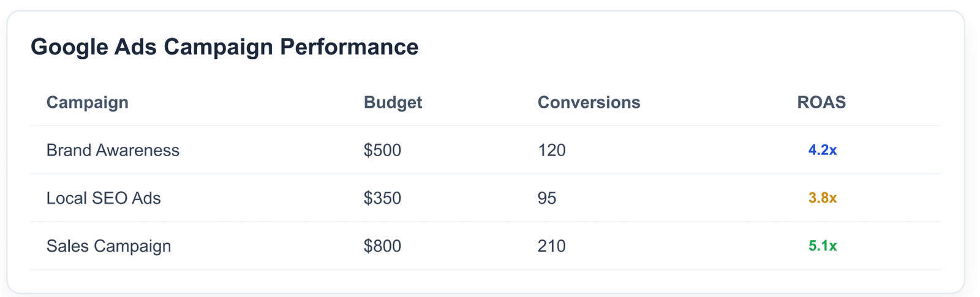Select the Campaign column header

[x=88, y=102]
